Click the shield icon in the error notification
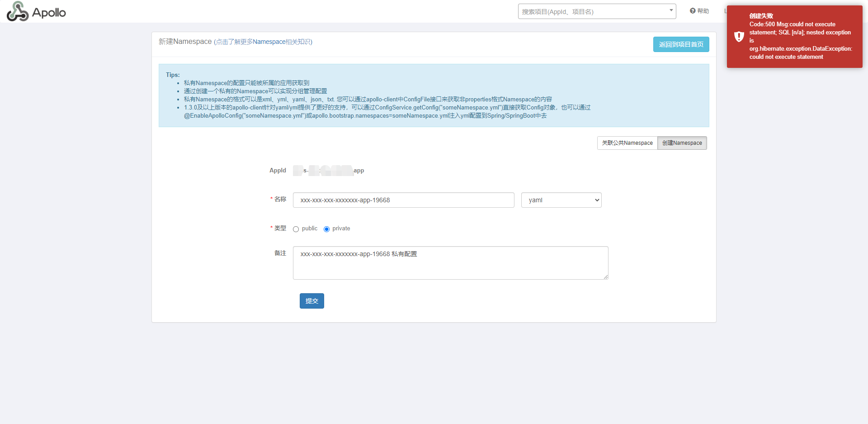The height and width of the screenshot is (424, 868). (x=739, y=37)
